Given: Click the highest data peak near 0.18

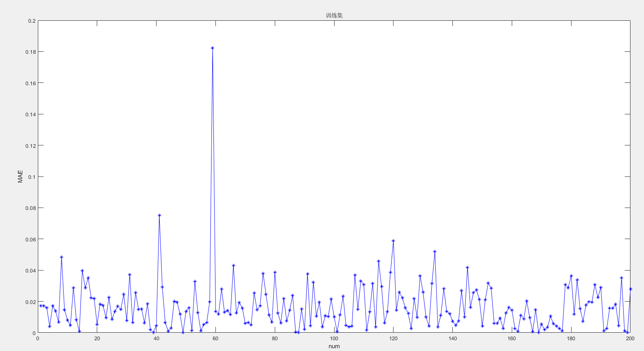Looking at the screenshot, I should tap(212, 48).
